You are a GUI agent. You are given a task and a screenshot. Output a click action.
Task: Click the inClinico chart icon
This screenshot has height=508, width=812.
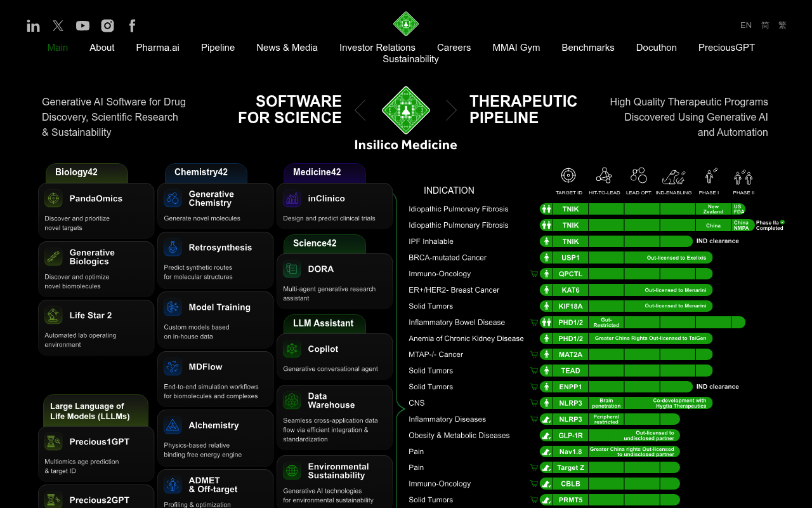click(292, 199)
